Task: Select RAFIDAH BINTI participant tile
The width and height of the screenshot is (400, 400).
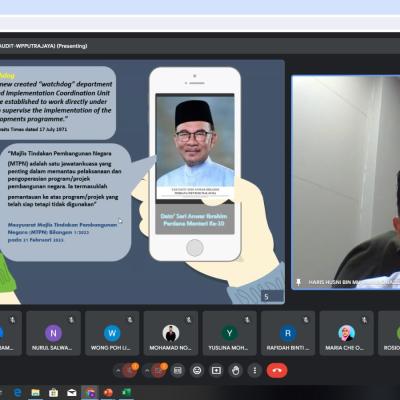Action: click(288, 333)
